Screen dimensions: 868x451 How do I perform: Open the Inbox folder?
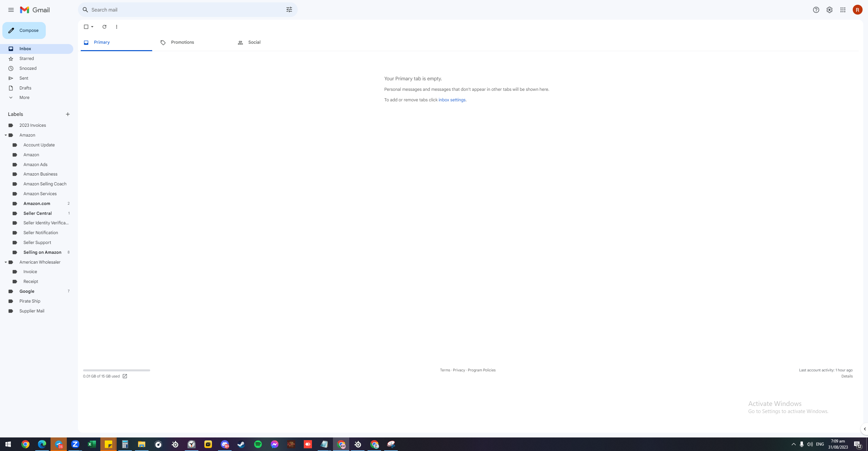coord(37,49)
